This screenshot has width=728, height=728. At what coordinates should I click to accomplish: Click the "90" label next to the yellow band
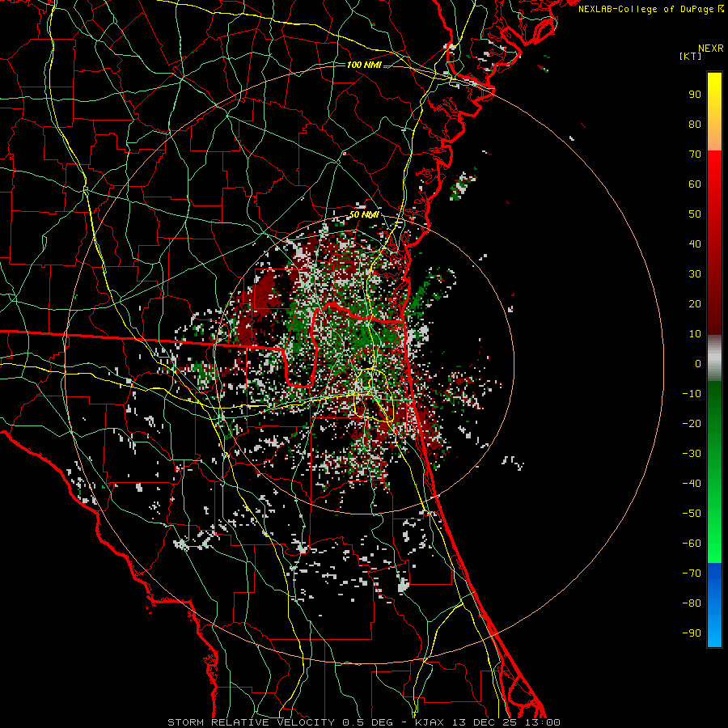tap(695, 95)
